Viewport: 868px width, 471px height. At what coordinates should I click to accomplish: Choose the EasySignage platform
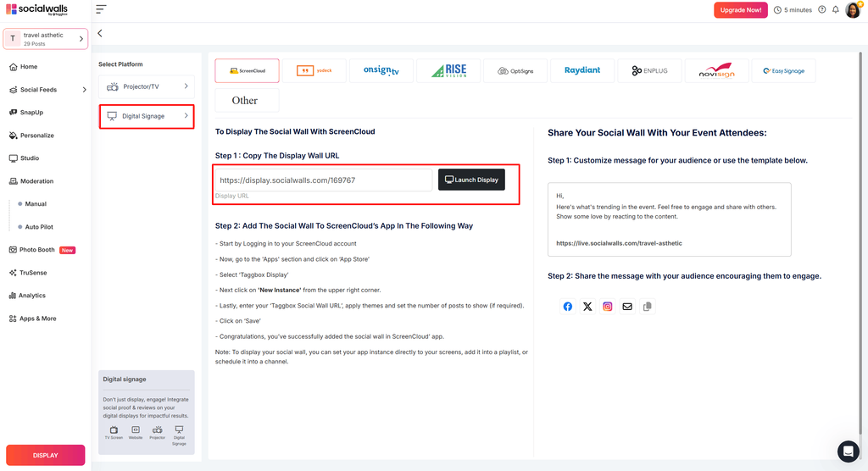[783, 71]
